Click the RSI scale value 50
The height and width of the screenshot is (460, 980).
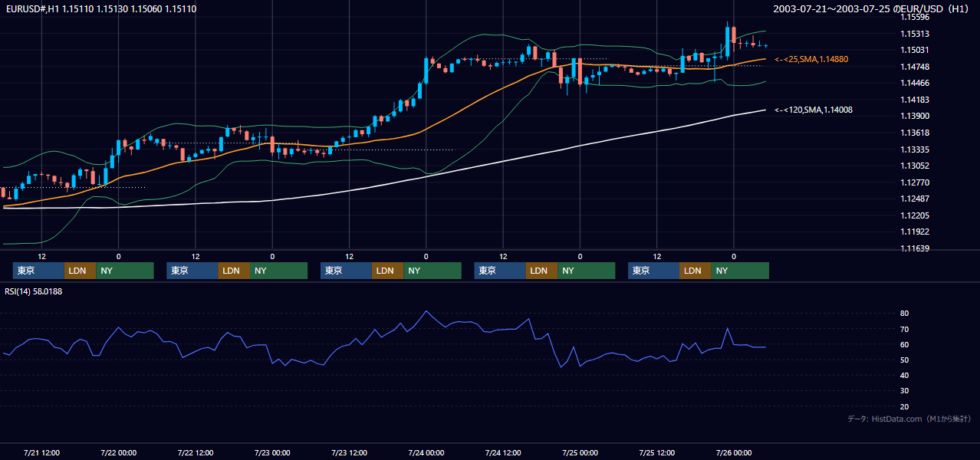click(904, 360)
